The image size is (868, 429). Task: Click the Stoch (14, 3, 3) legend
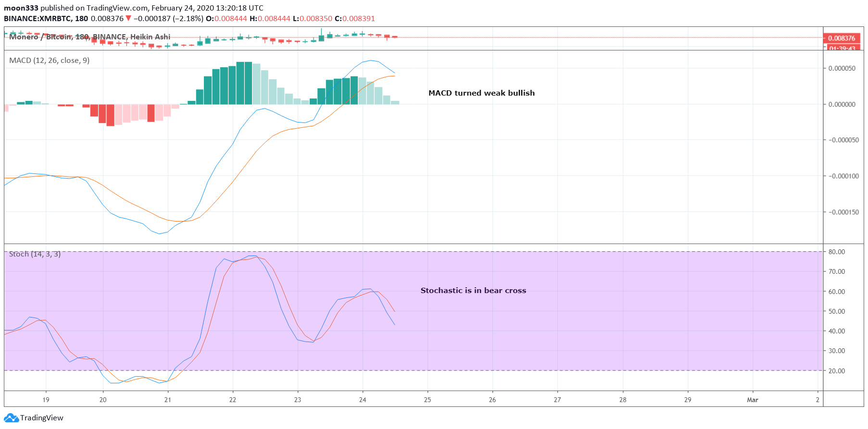click(x=35, y=254)
